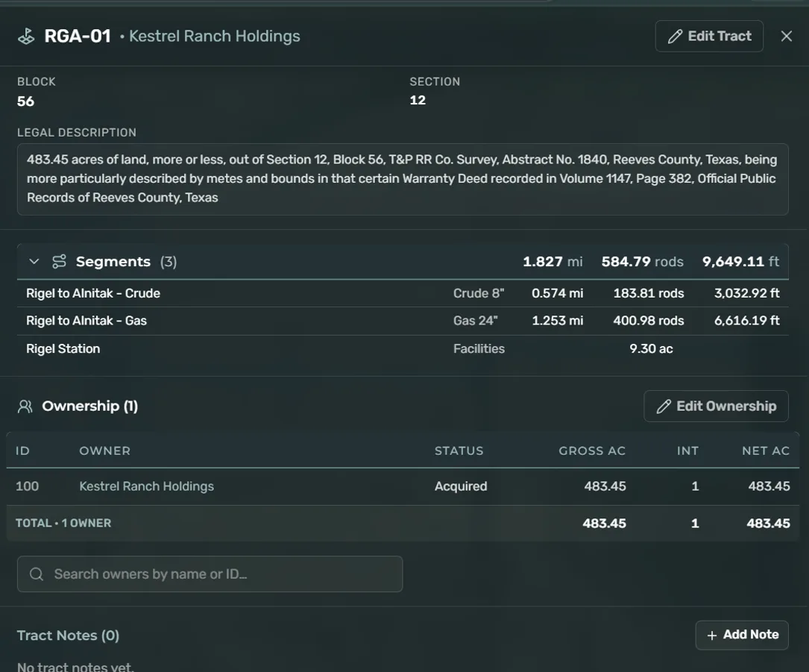Select the legal description text box

click(403, 179)
